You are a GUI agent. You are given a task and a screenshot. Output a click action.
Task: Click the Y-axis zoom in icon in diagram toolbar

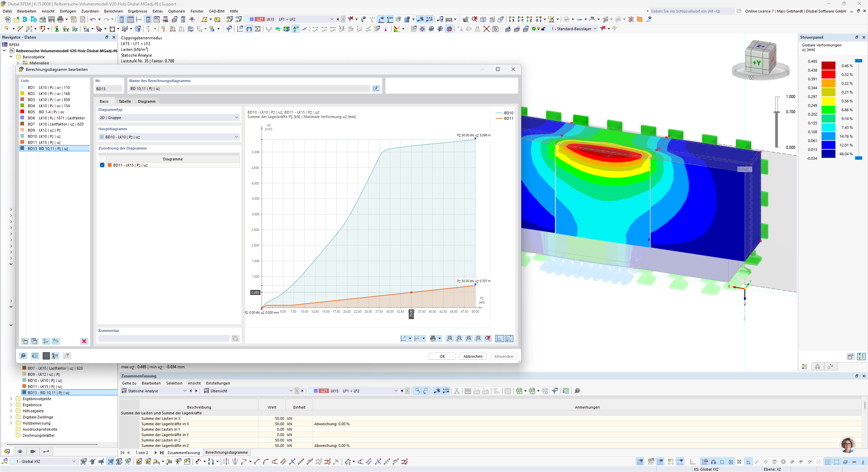tap(469, 338)
